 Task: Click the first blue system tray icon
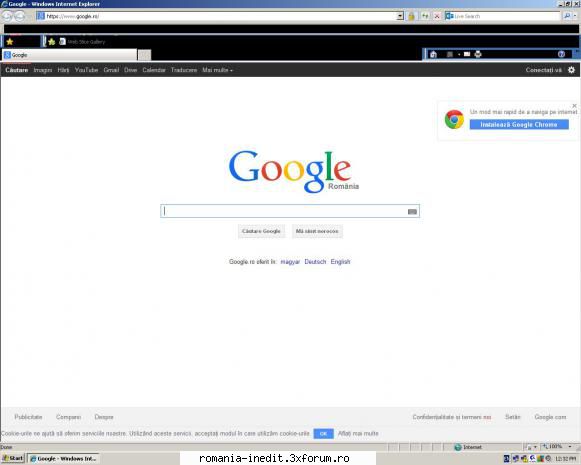(507, 459)
